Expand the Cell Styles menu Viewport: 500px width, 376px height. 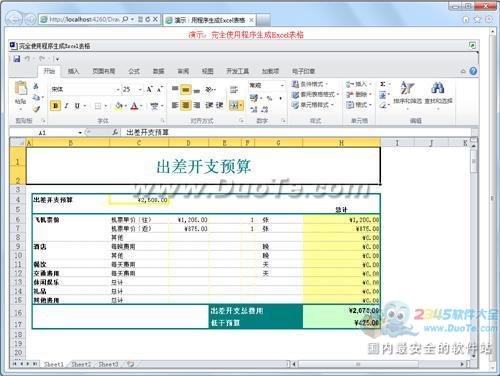[312, 105]
